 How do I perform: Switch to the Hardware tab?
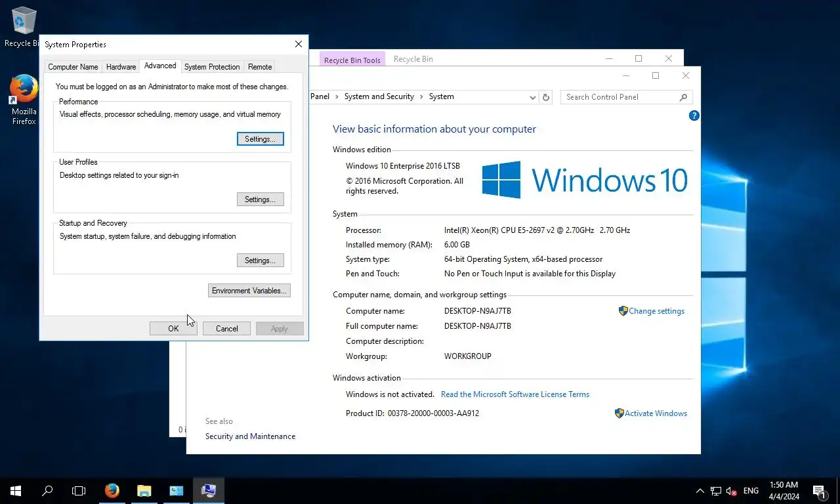tap(121, 67)
